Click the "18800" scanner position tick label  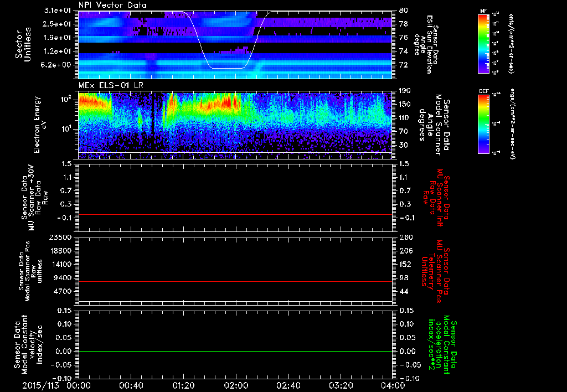point(61,251)
